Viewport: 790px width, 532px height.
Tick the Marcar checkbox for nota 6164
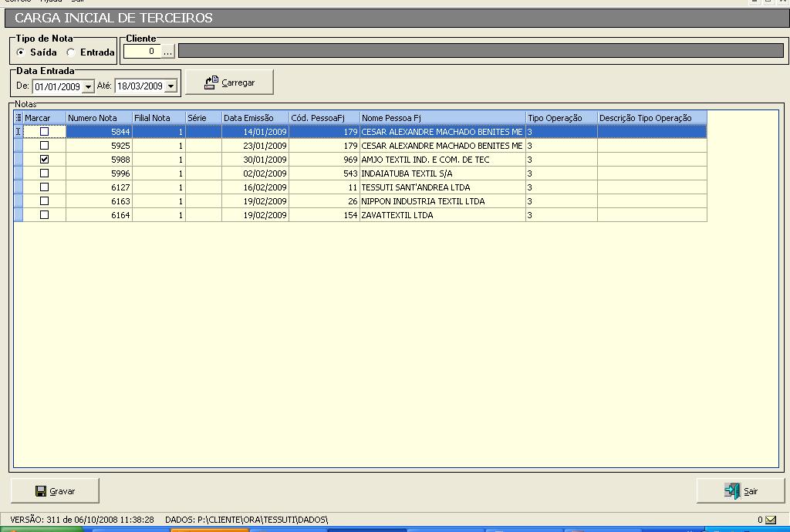[x=44, y=215]
